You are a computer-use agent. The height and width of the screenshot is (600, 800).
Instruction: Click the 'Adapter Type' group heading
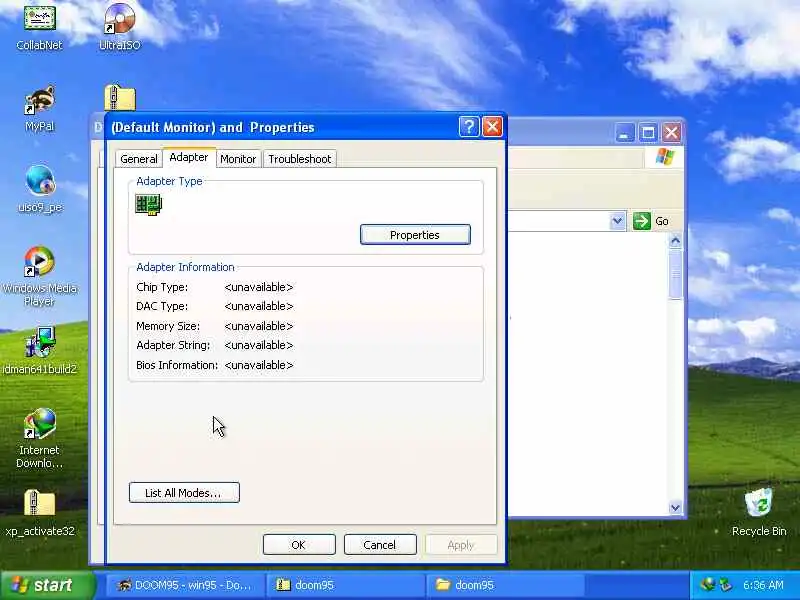(x=169, y=181)
